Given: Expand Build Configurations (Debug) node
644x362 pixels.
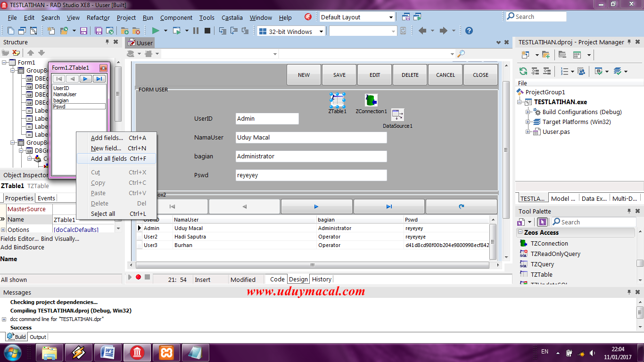Looking at the screenshot, I should coord(528,112).
